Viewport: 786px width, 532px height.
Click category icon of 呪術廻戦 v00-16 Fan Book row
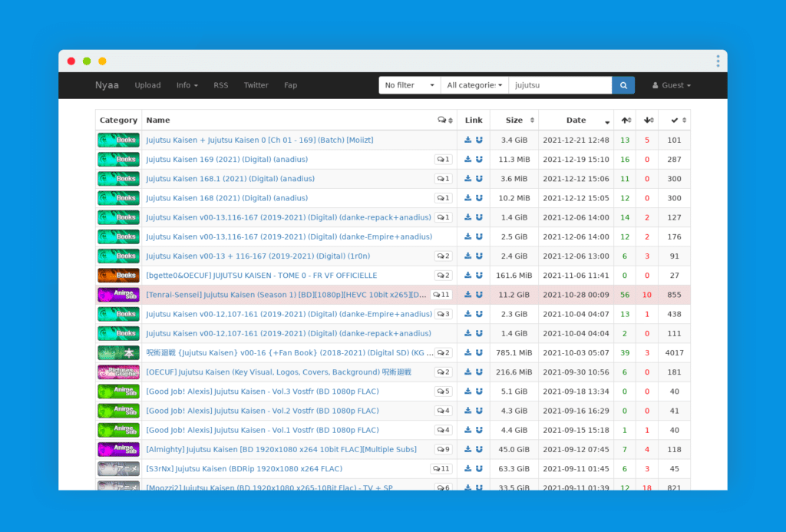(x=118, y=353)
